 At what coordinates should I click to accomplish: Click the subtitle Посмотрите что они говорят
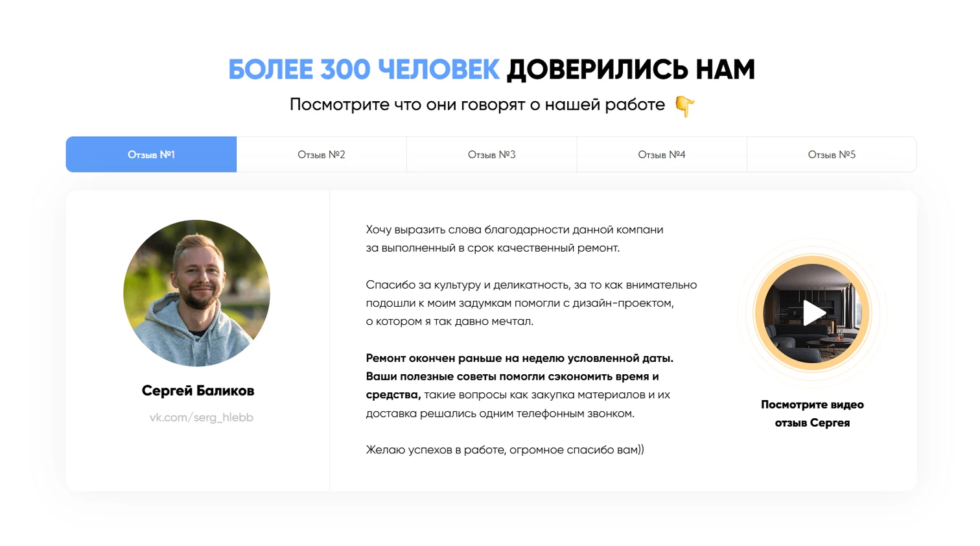478,105
